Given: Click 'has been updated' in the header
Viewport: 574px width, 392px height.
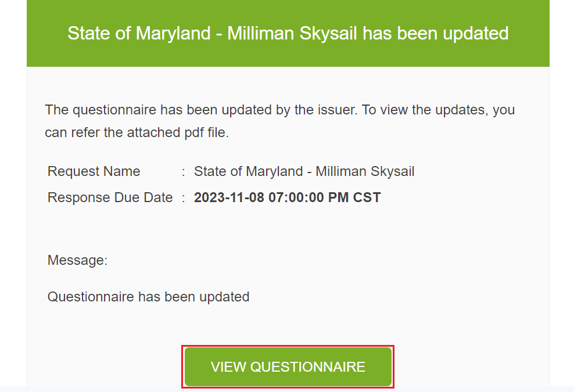Looking at the screenshot, I should [435, 33].
